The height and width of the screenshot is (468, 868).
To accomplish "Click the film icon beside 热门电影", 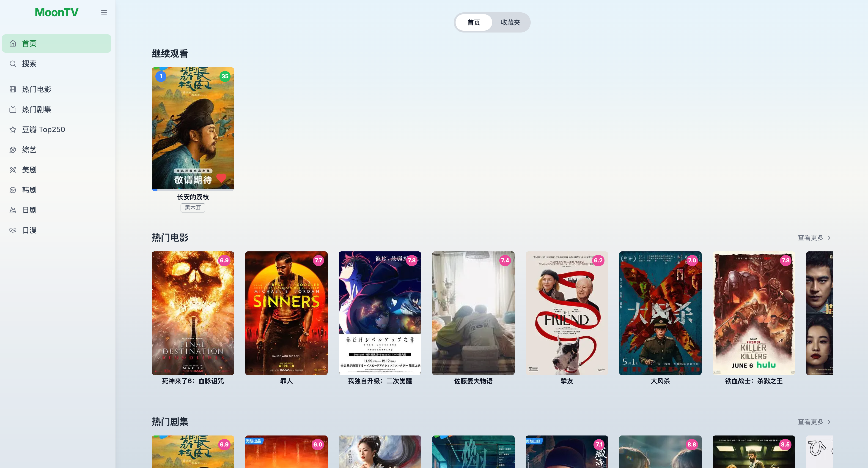I will 13,89.
